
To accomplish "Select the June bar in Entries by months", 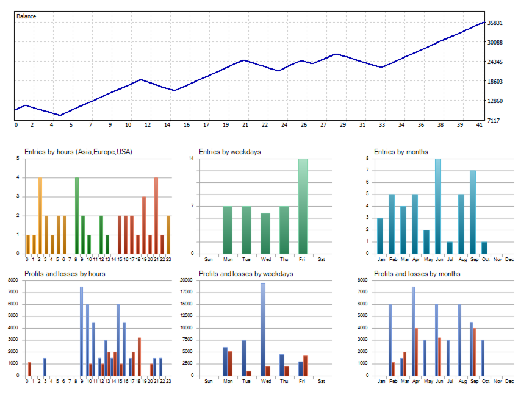I will 438,206.
